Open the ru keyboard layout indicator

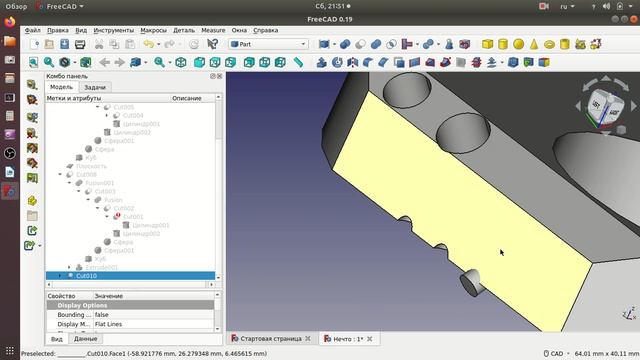click(x=567, y=6)
